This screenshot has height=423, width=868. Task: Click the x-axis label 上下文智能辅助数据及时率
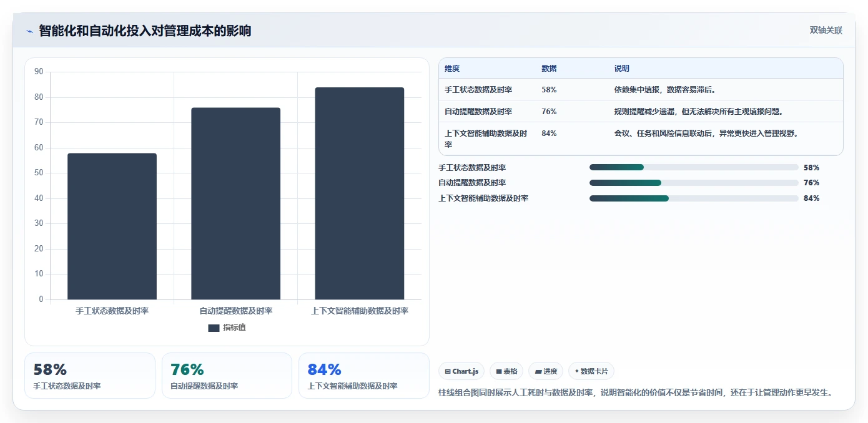[360, 311]
